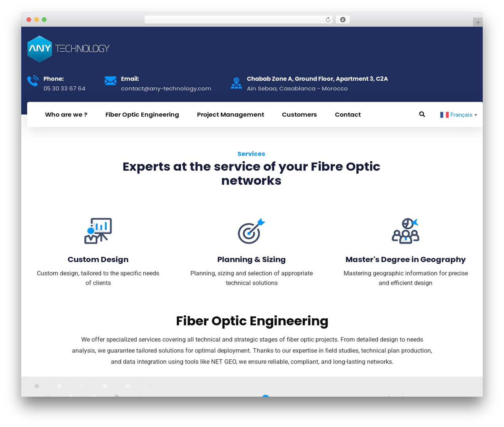Click the "Email:" label

click(130, 79)
